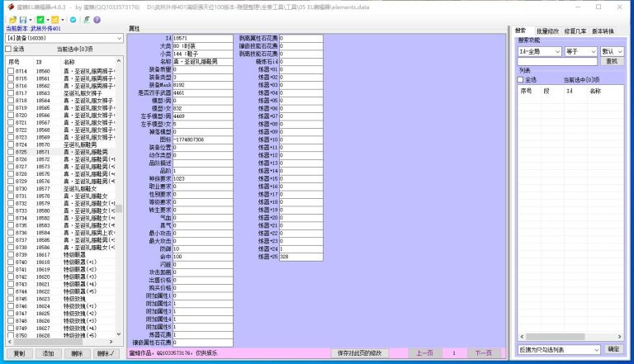Go to previous page with 上一页

click(x=424, y=353)
